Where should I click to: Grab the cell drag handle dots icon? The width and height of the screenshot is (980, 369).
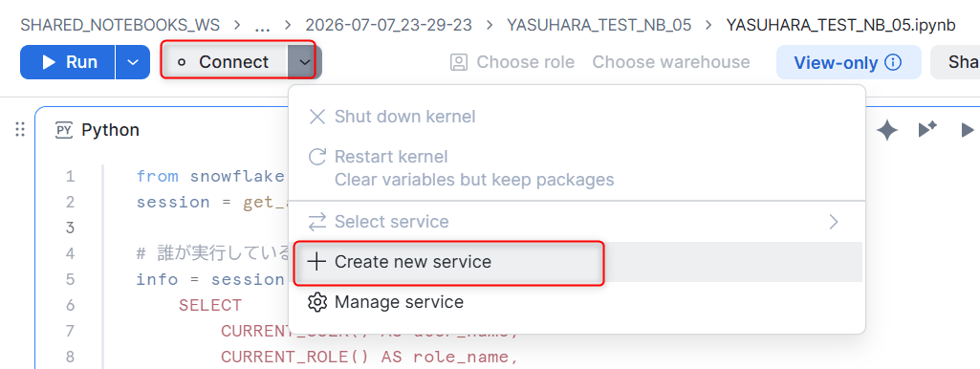[20, 129]
